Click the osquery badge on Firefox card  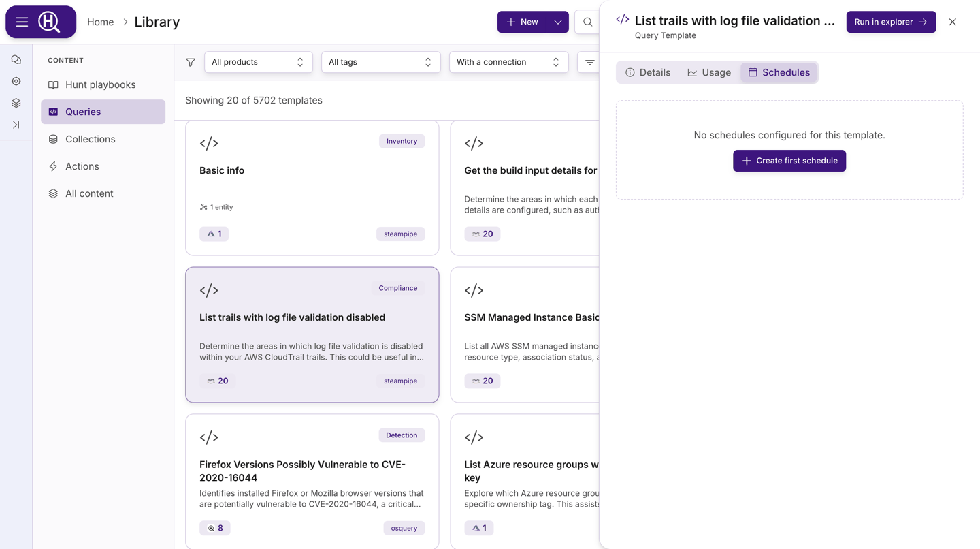pos(404,528)
